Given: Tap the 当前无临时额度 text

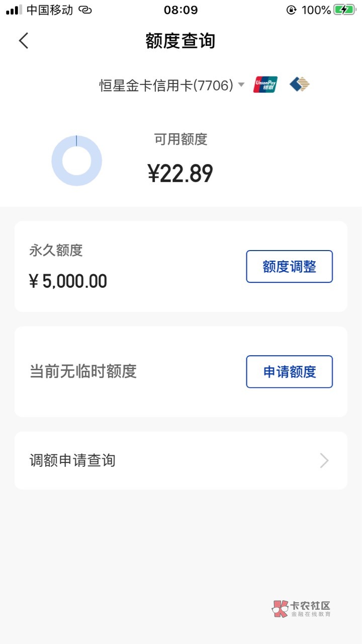Looking at the screenshot, I should (x=83, y=372).
